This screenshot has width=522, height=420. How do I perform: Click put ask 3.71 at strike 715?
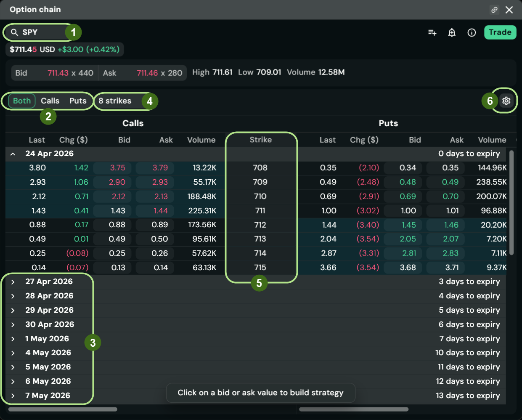(445, 268)
